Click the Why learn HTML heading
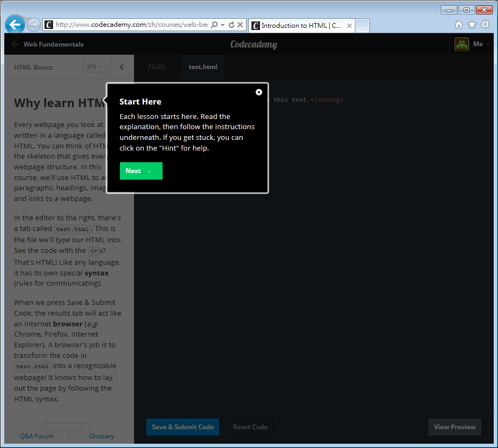This screenshot has height=448, width=498. coord(60,103)
